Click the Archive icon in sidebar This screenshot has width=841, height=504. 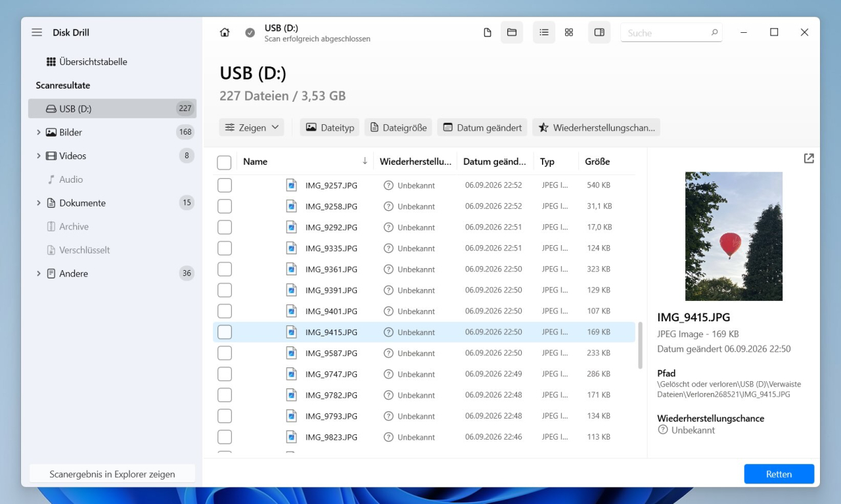(x=51, y=227)
